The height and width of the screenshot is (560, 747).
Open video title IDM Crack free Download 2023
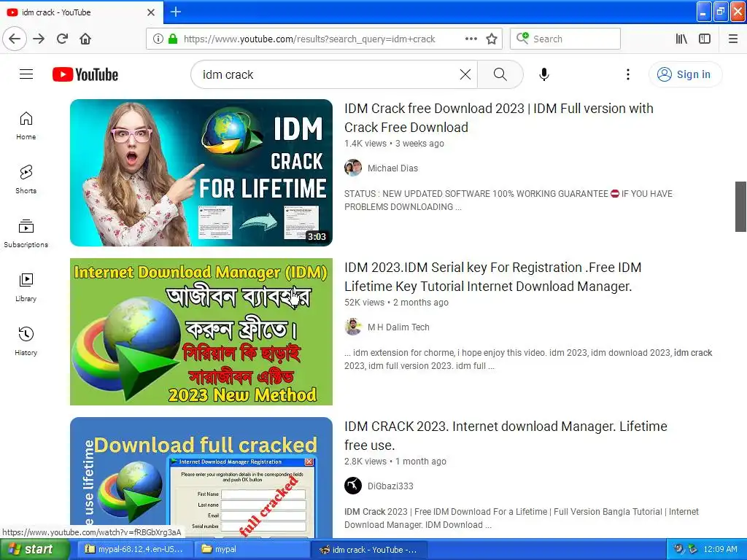[x=499, y=117]
